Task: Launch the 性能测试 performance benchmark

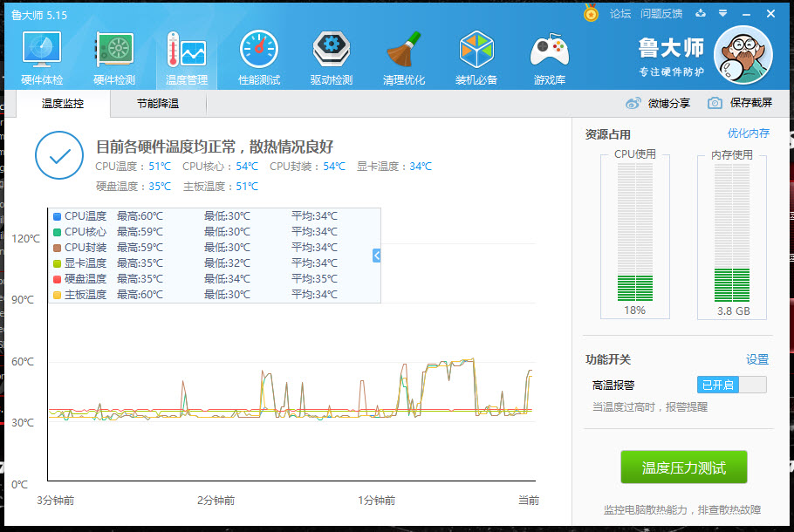Action: 258,55
